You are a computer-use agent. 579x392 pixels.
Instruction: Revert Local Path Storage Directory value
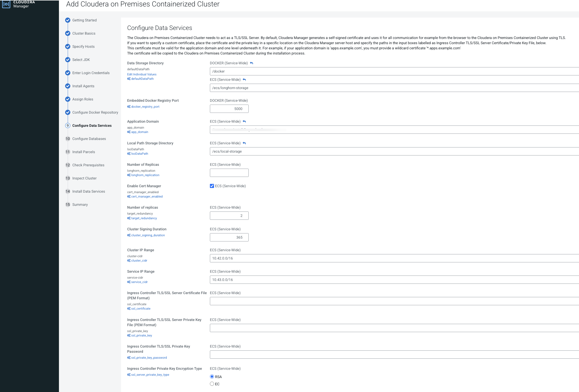click(x=244, y=143)
